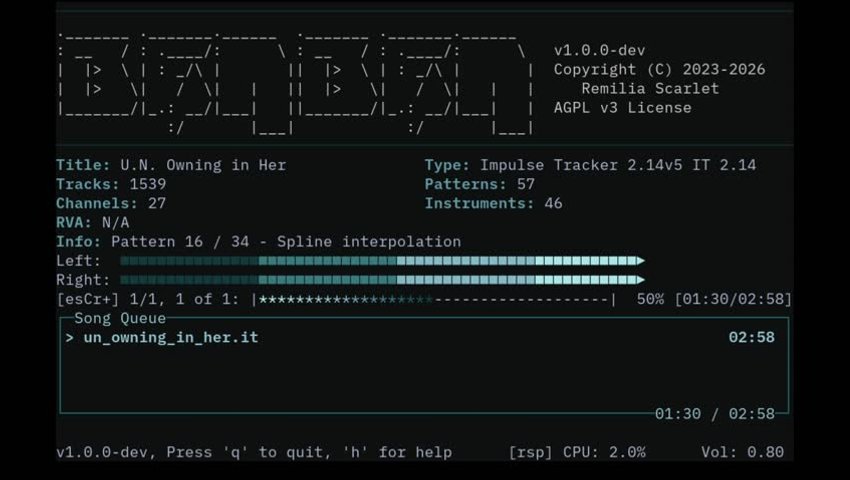Click the Right VU meter arrowhead tip
Image resolution: width=850 pixels, height=480 pixels.
coord(640,280)
